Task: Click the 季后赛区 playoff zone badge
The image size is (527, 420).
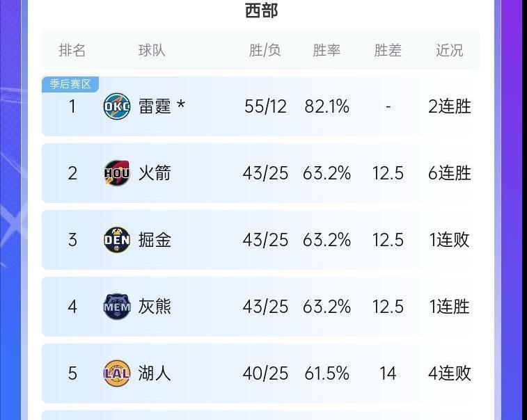Action: click(x=70, y=84)
